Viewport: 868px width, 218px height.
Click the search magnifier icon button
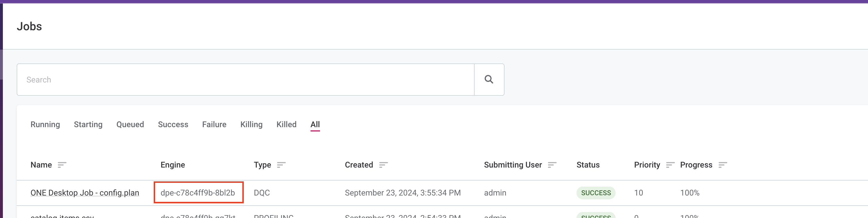(x=489, y=80)
